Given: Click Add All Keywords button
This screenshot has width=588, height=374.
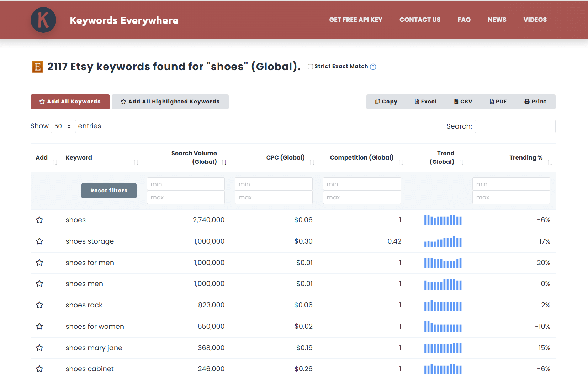Looking at the screenshot, I should [x=70, y=102].
